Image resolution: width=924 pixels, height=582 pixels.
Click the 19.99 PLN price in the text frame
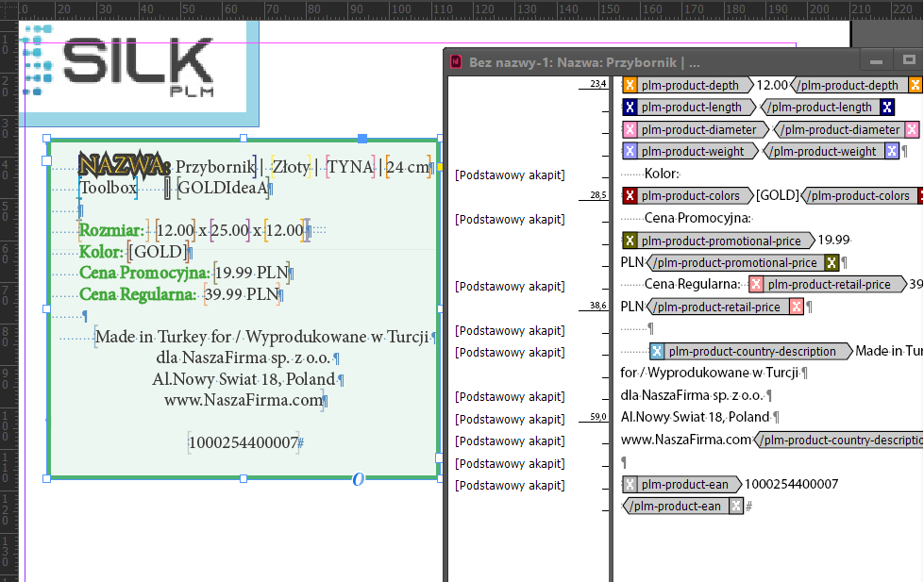pyautogui.click(x=252, y=273)
